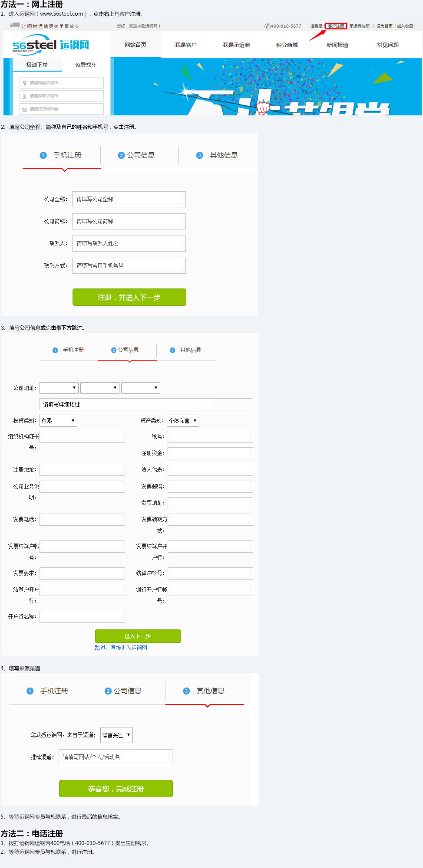Image resolution: width=423 pixels, height=868 pixels.
Task: Click the 法人代表 input field
Action: pyautogui.click(x=210, y=470)
